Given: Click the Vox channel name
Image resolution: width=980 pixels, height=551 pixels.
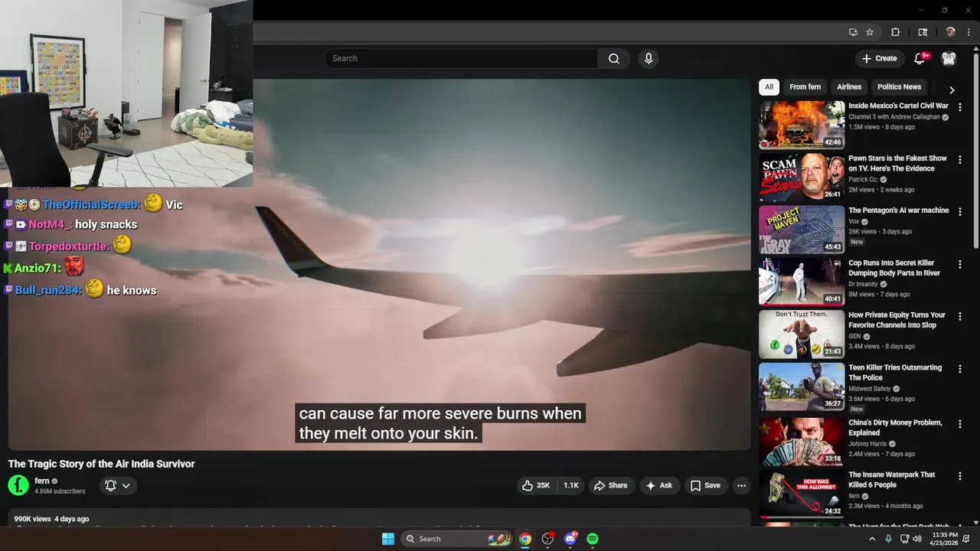Looking at the screenshot, I should click(854, 222).
